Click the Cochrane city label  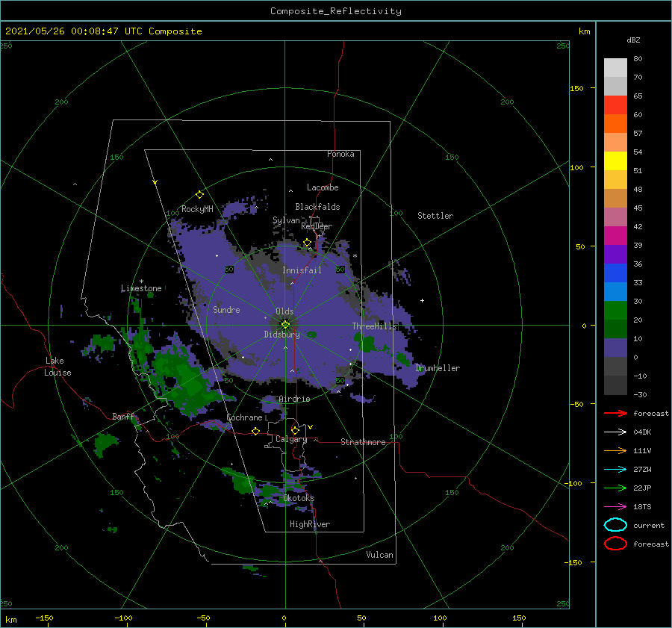[244, 417]
